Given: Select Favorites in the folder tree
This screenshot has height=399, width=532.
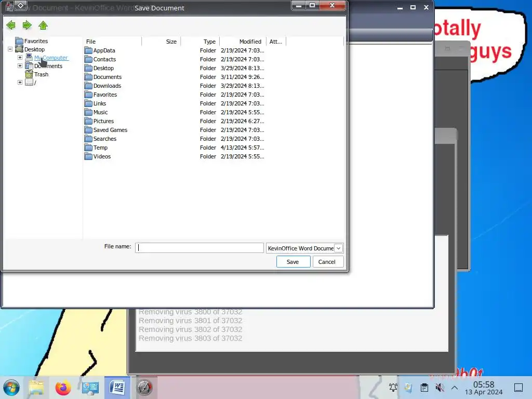Looking at the screenshot, I should click(36, 41).
